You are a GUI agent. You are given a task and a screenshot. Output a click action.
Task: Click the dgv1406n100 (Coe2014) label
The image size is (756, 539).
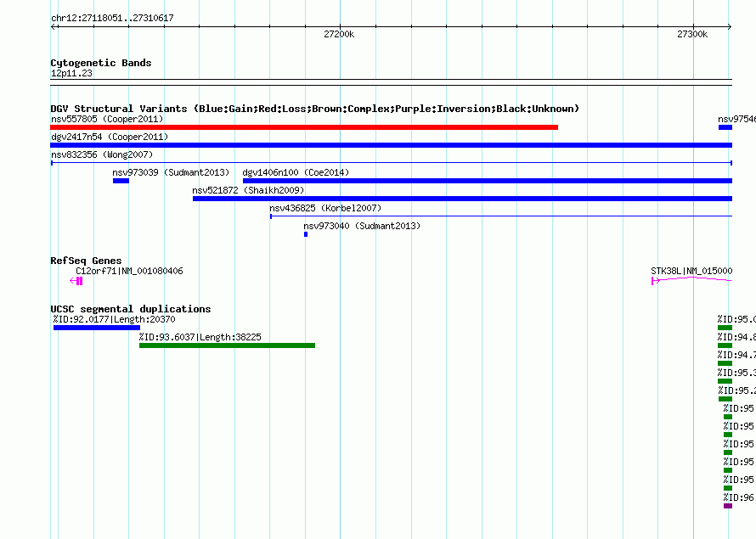coord(296,172)
